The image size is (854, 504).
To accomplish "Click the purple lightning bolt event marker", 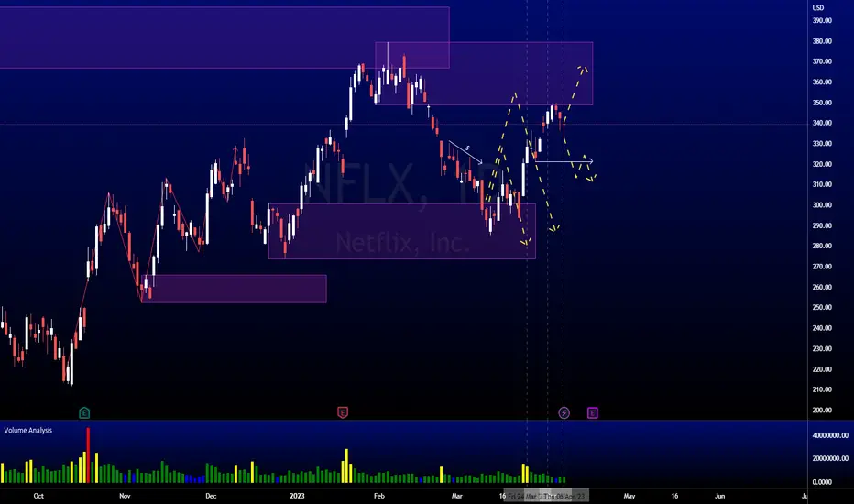I will point(564,412).
